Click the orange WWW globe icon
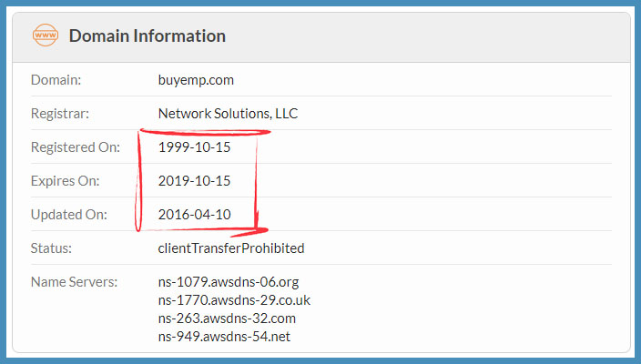This screenshot has height=364, width=641. point(46,35)
